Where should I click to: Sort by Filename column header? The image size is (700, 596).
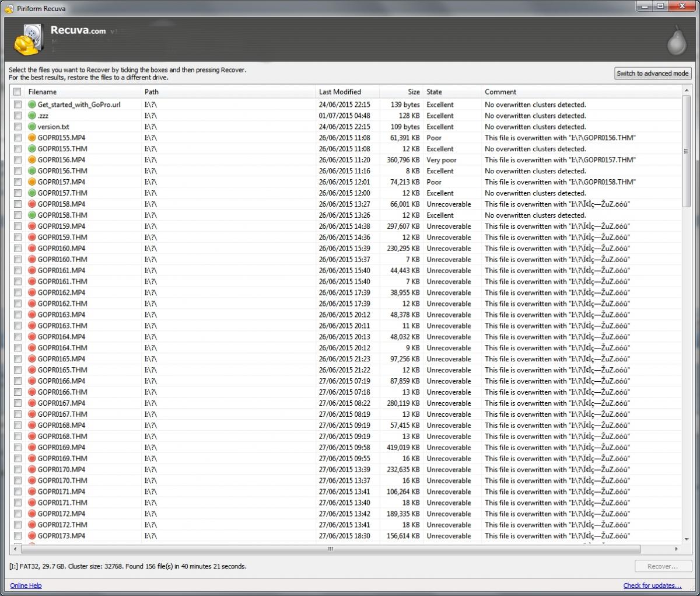click(x=83, y=92)
